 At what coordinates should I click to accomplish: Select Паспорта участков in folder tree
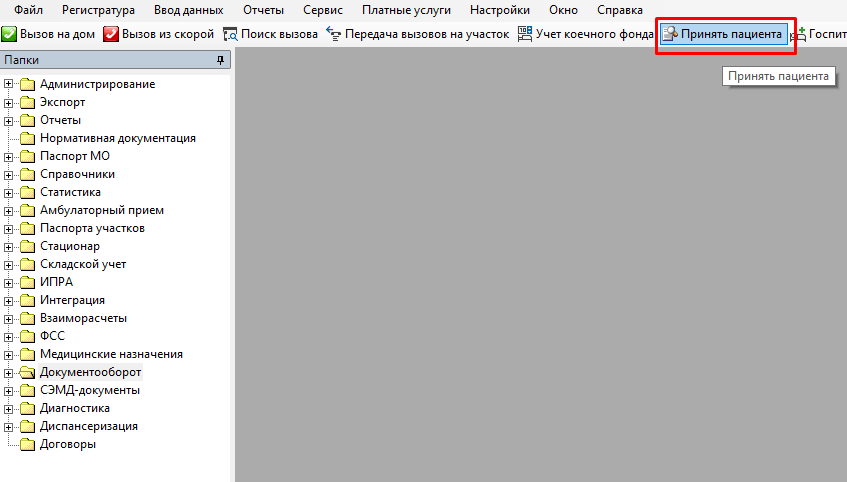coord(92,228)
